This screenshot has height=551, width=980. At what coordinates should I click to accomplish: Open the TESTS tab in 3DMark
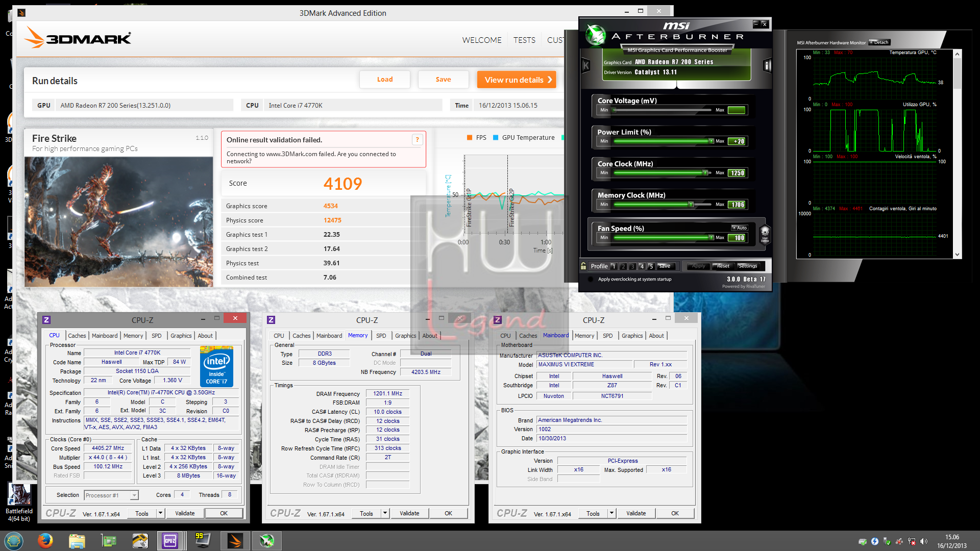coord(524,40)
